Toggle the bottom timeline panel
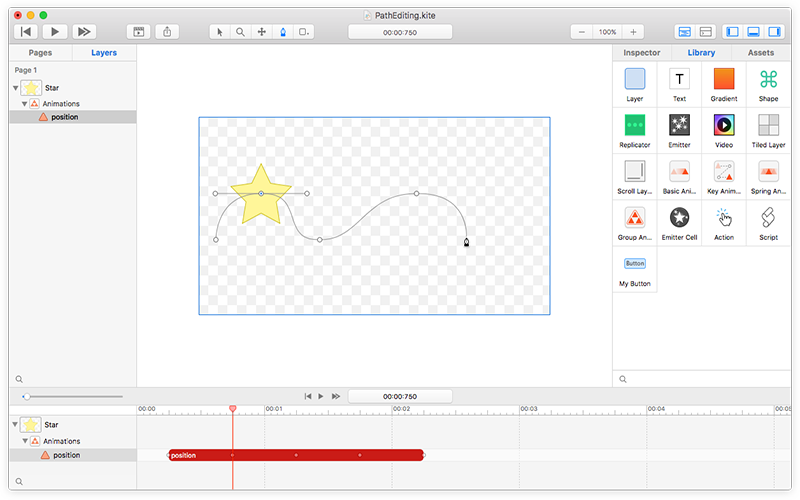800x500 pixels. pos(754,32)
